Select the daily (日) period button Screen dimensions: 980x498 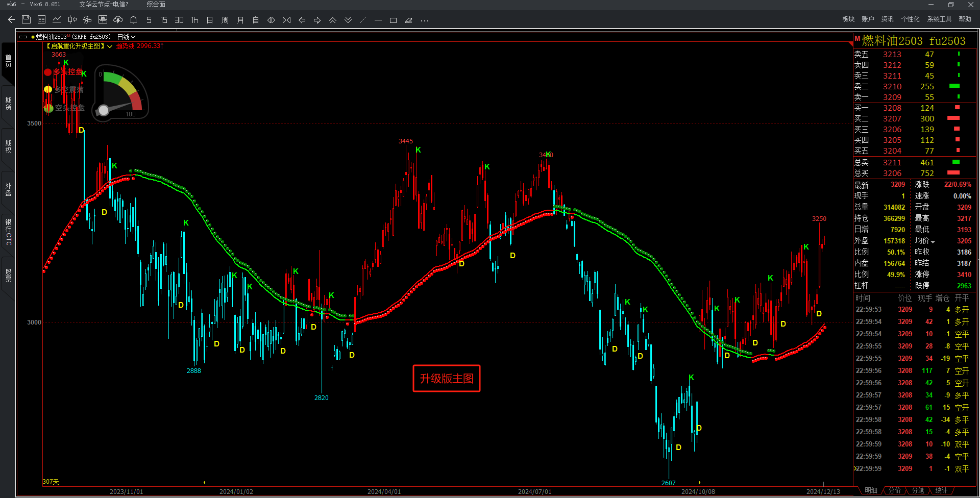point(210,20)
